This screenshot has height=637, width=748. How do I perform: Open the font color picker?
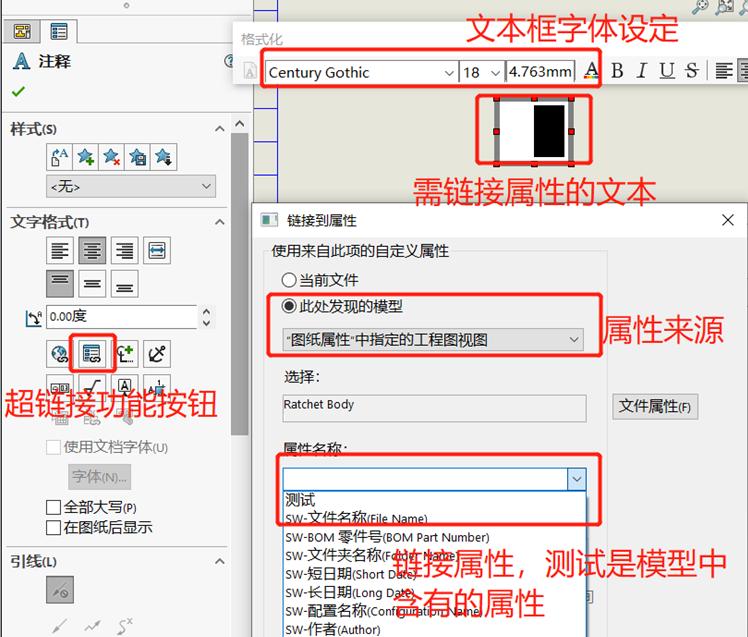click(592, 72)
